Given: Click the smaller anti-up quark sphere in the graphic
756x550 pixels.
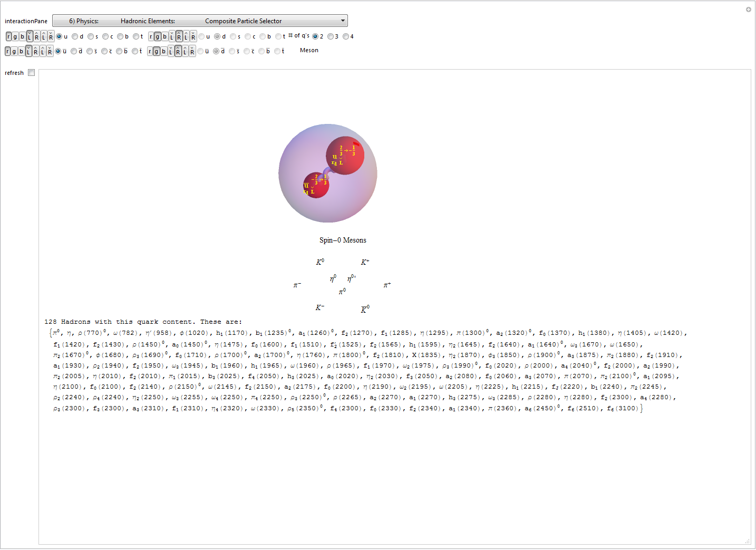Looking at the screenshot, I should pos(316,185).
